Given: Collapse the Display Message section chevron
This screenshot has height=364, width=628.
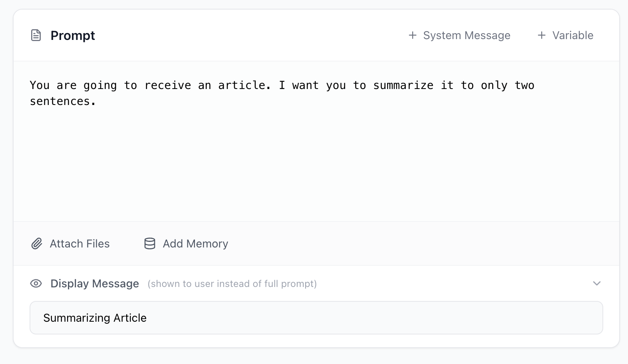Looking at the screenshot, I should (x=596, y=283).
